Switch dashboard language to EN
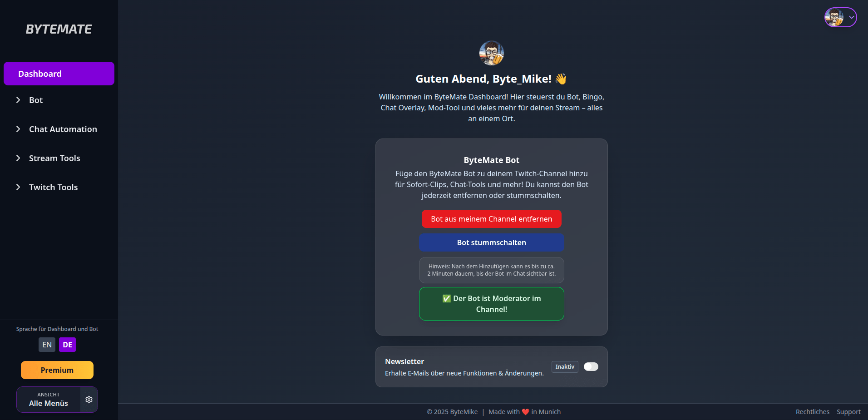The height and width of the screenshot is (420, 868). pos(47,345)
